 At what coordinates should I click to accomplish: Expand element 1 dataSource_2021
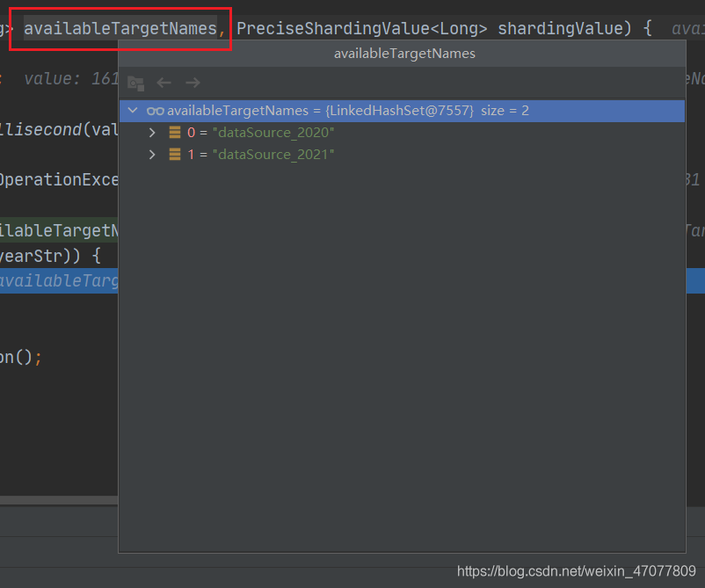[x=152, y=155]
